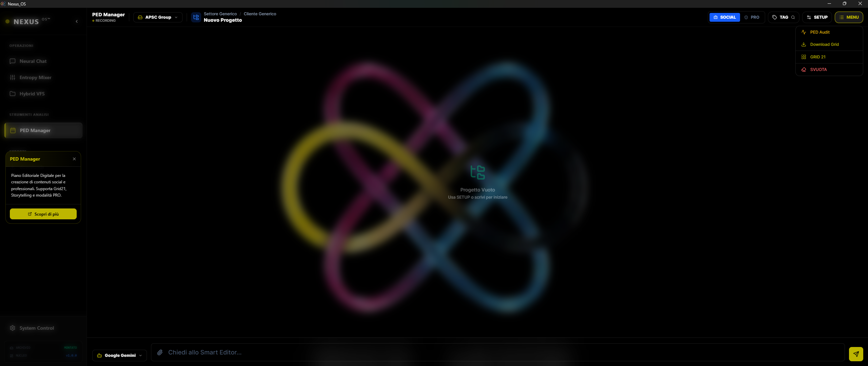
Task: Send the message with the yellow arrow button
Action: point(856,354)
